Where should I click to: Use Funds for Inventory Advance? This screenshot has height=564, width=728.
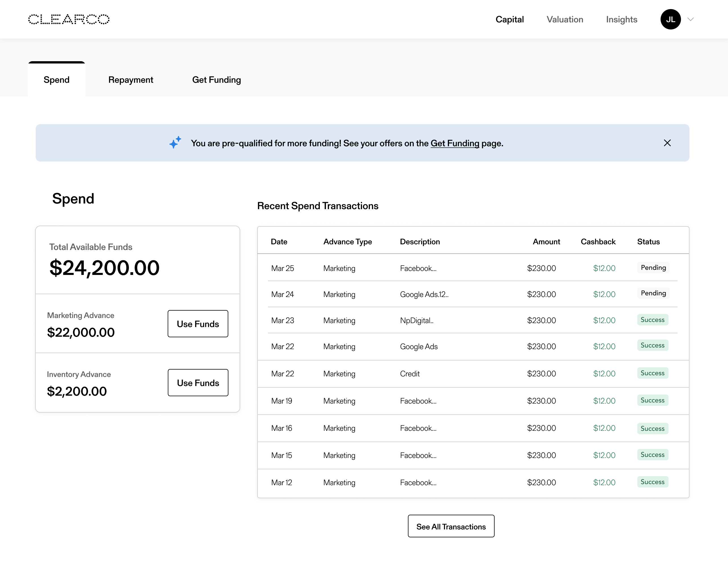click(x=198, y=383)
